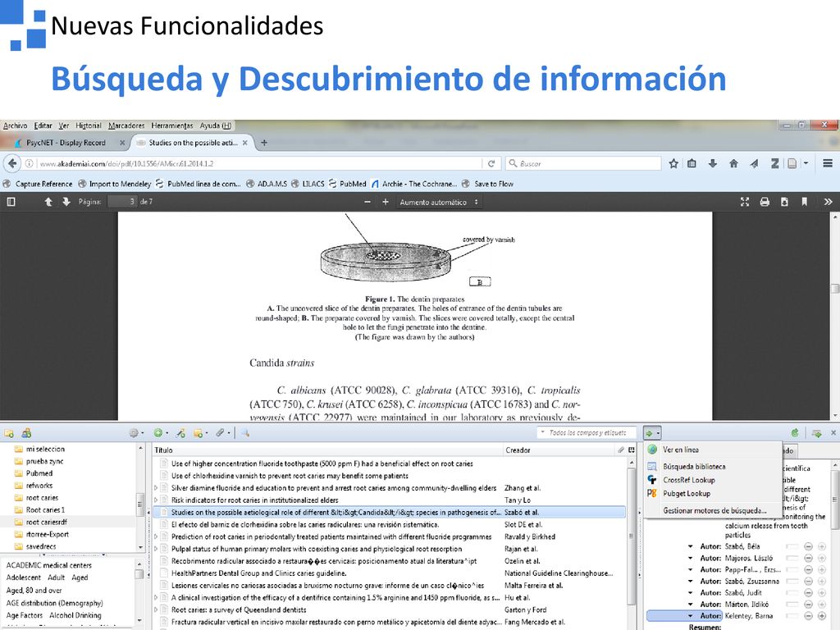Print the PDF document
840x630 pixels.
point(765,202)
